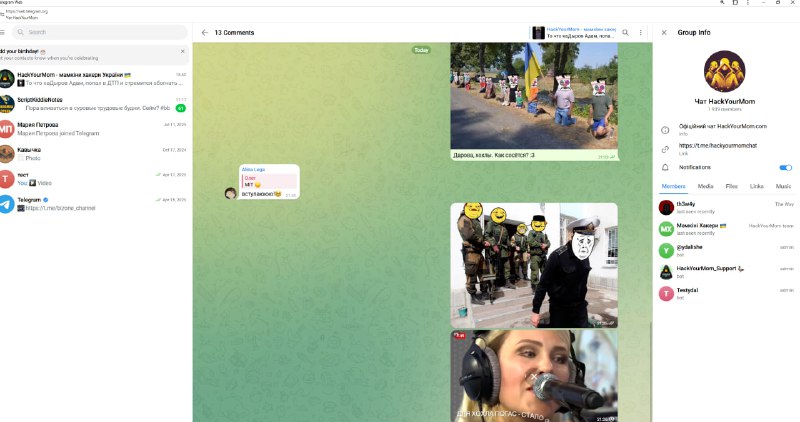Open the pinned HackYourMom post preview in header
Image resolution: width=800 pixels, height=422 pixels.
click(573, 33)
